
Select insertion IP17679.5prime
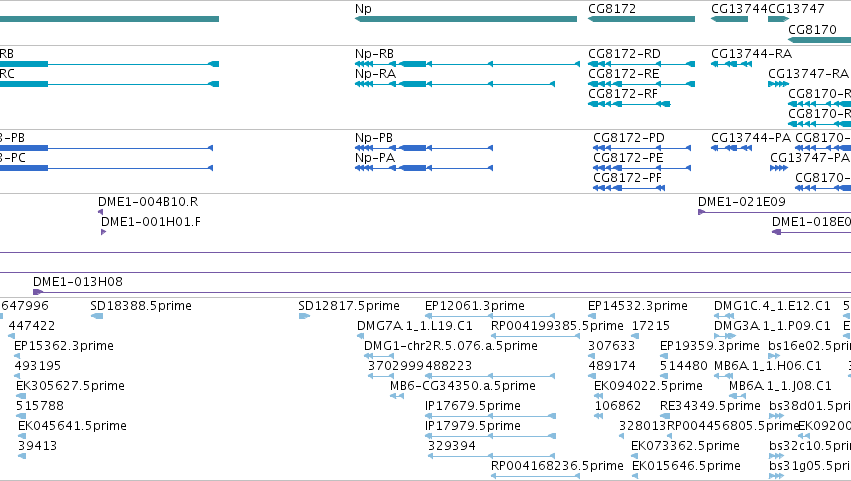click(472, 407)
